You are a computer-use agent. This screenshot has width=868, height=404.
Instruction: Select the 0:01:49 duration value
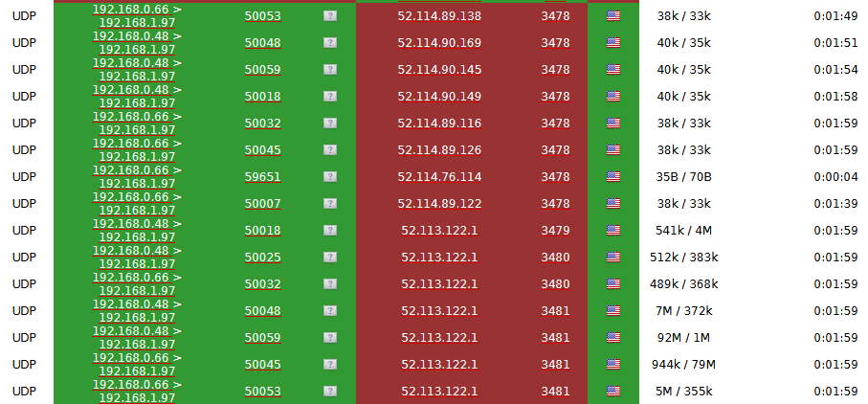coord(835,16)
